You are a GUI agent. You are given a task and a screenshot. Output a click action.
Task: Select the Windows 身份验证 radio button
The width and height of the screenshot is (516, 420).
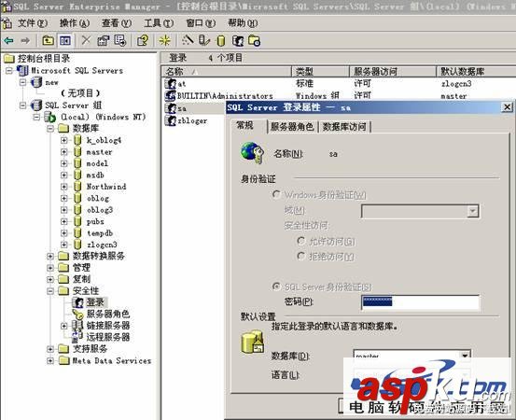(276, 194)
